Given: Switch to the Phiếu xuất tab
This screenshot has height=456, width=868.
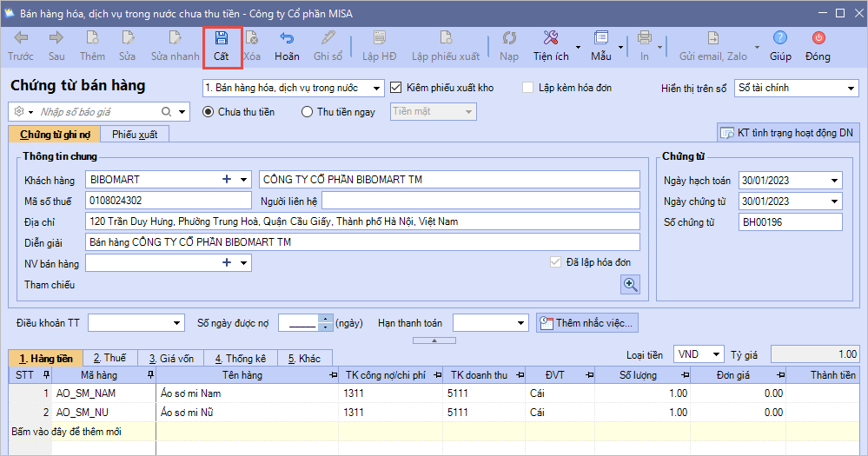Looking at the screenshot, I should pyautogui.click(x=134, y=134).
